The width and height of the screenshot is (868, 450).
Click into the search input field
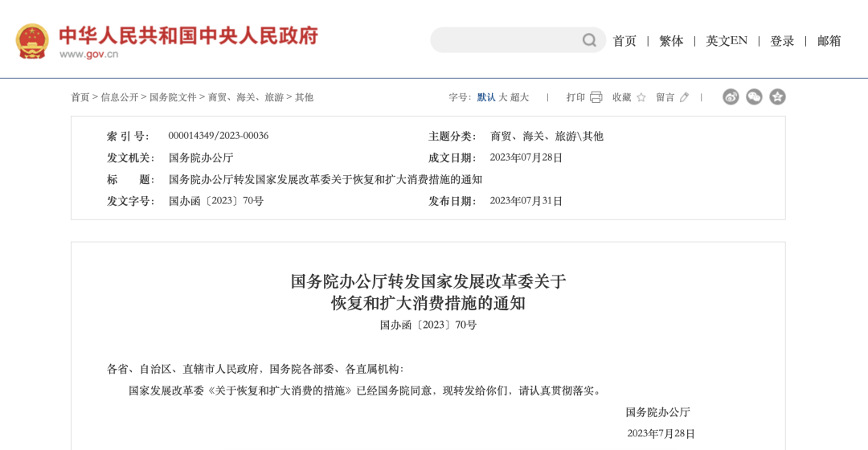coord(506,40)
